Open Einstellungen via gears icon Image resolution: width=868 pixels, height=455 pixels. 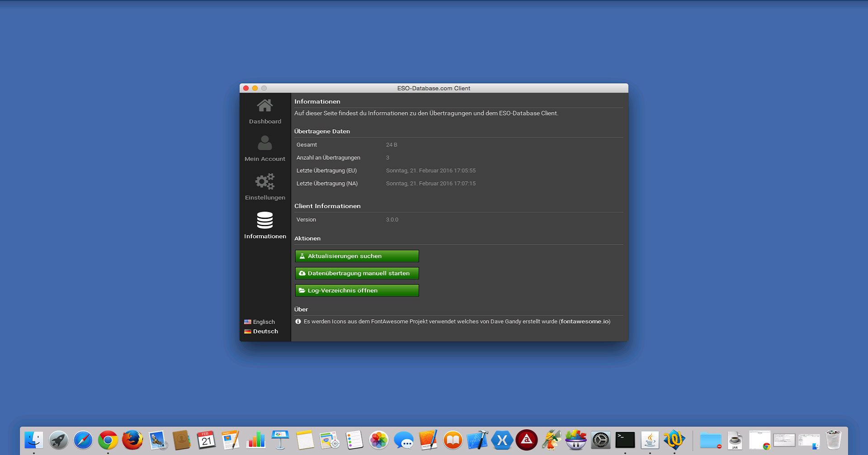[265, 181]
